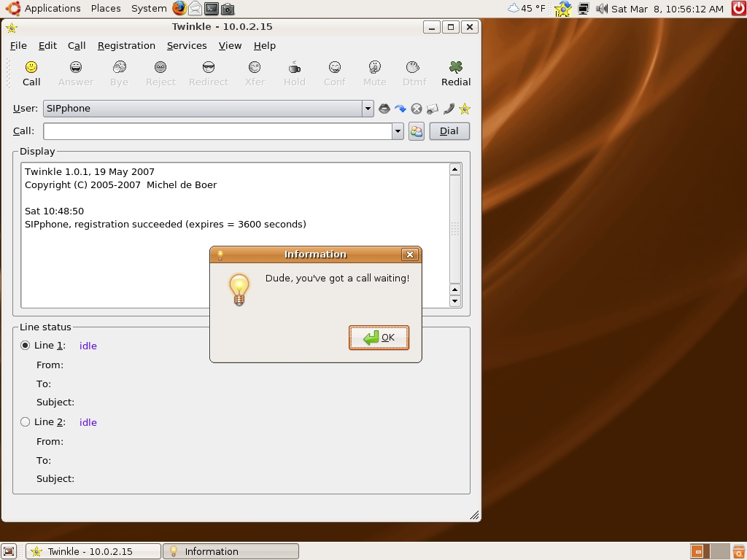Open the Call menu
747x560 pixels.
pyautogui.click(x=77, y=46)
